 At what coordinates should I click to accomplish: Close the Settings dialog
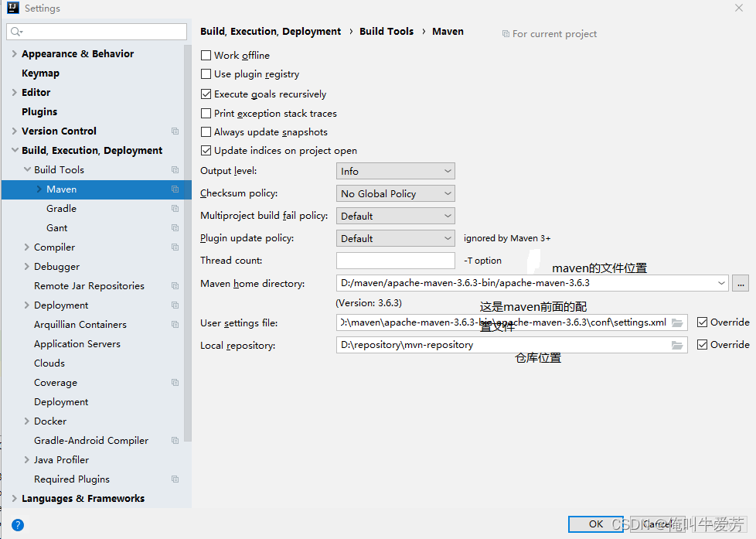[739, 8]
